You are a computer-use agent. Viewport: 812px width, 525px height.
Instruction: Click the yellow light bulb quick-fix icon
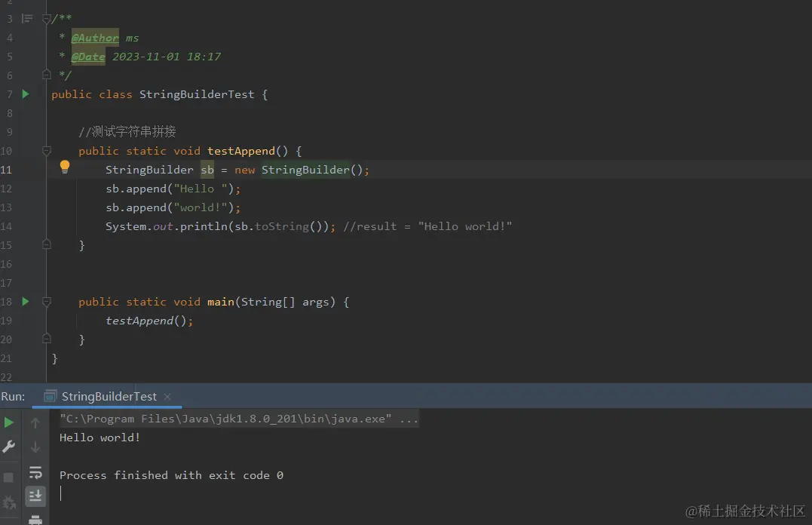coord(65,167)
